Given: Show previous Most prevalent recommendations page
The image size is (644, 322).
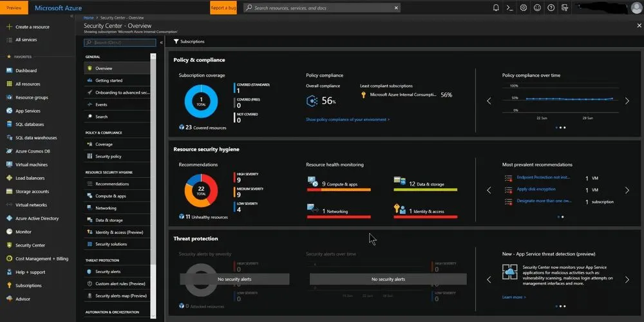Looking at the screenshot, I should (x=489, y=190).
